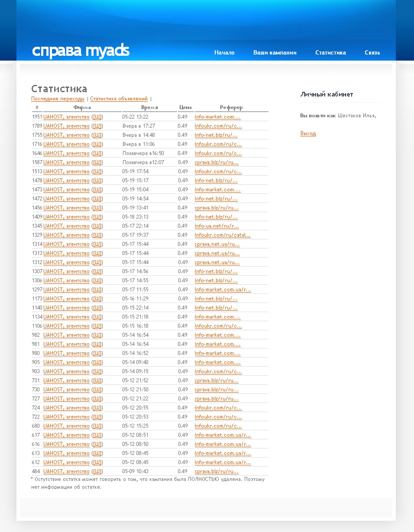Open UAHOST, агентство link in row 1173
Image resolution: width=414 pixels, height=532 pixels.
coord(66,299)
